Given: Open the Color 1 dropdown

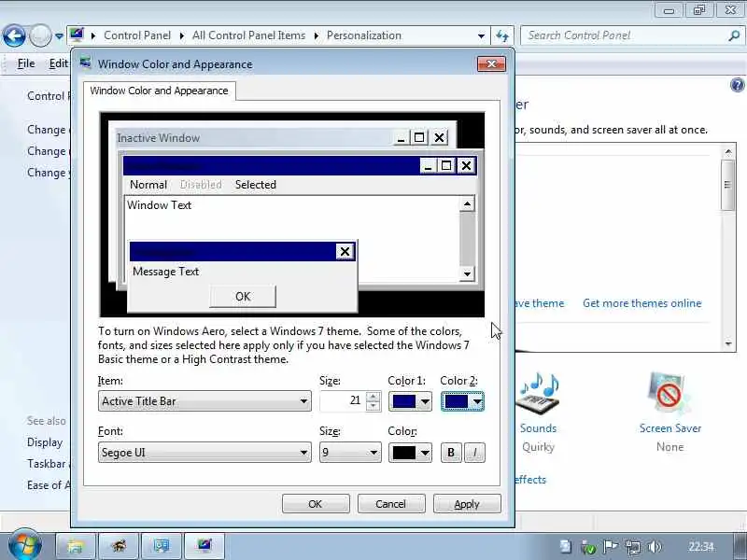Looking at the screenshot, I should (x=410, y=401).
